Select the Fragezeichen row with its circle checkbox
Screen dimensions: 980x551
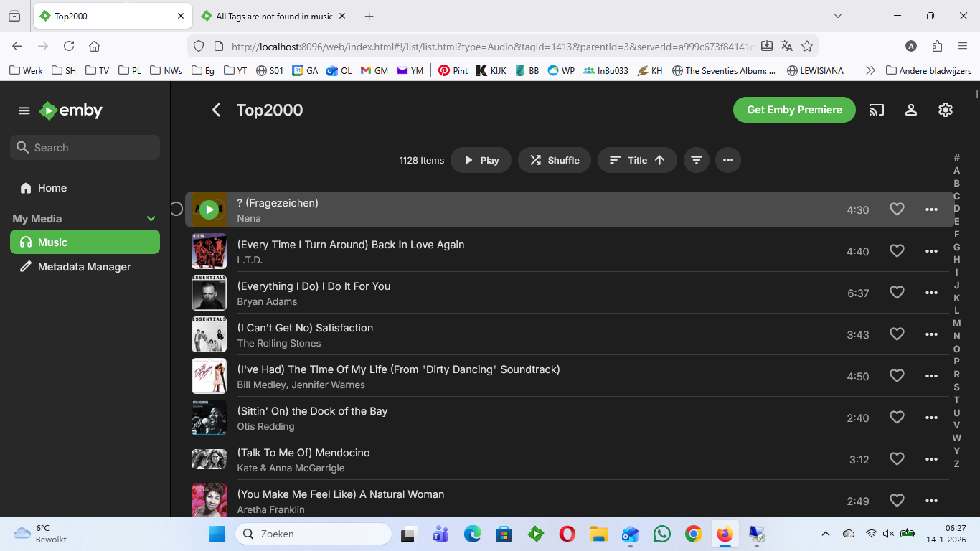176,209
